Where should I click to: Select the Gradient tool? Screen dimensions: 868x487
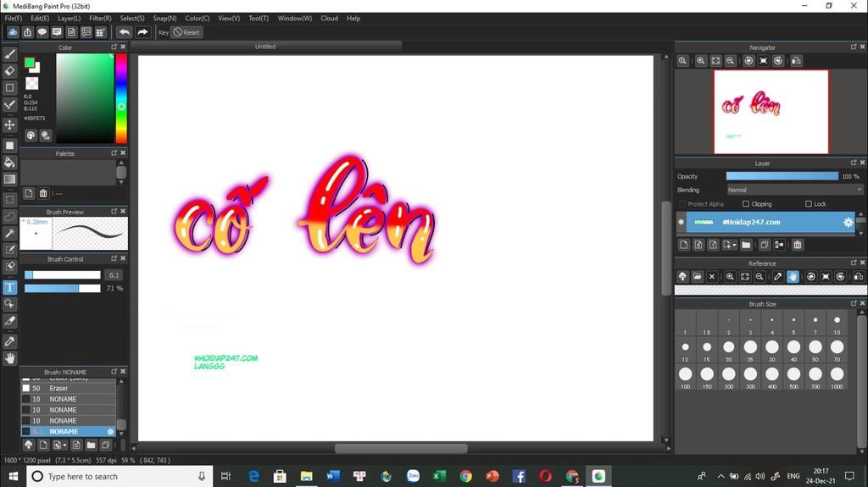click(x=9, y=179)
